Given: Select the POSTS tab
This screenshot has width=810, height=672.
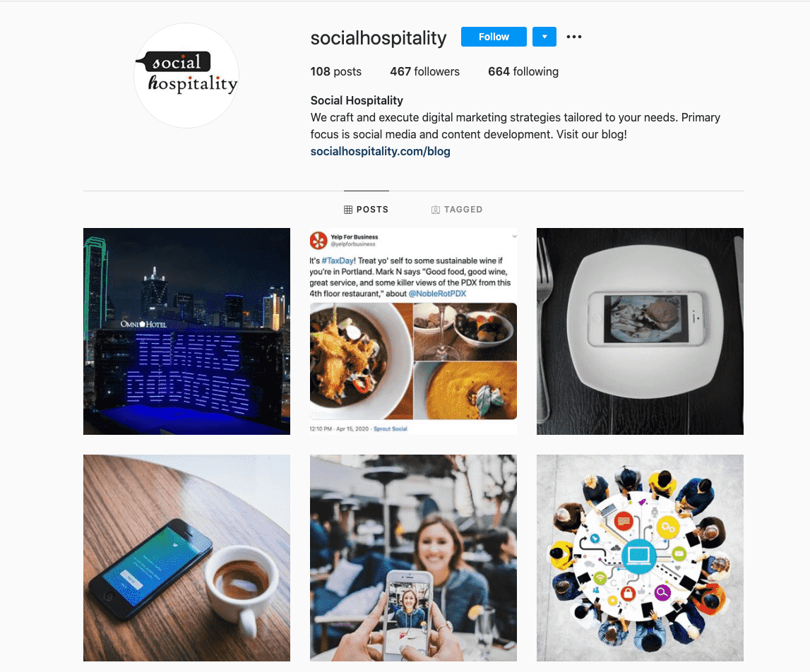Looking at the screenshot, I should coord(367,209).
